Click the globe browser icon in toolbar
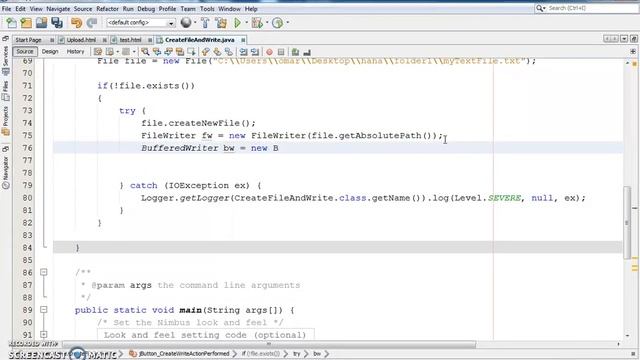The height and width of the screenshot is (360, 640). tap(186, 23)
